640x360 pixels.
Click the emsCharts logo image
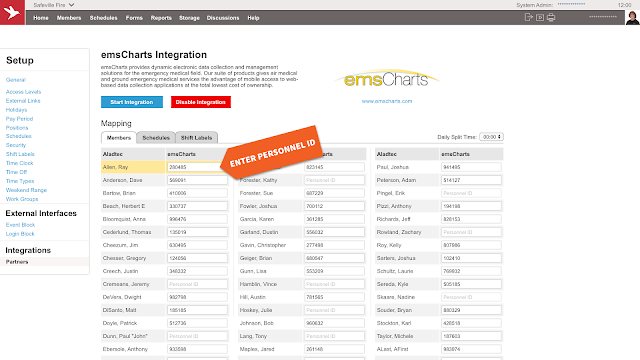(x=386, y=79)
